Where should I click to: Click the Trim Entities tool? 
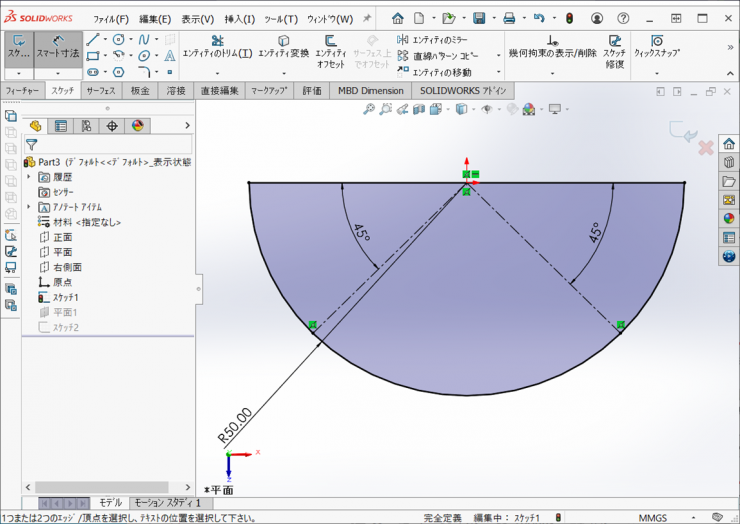[216, 47]
